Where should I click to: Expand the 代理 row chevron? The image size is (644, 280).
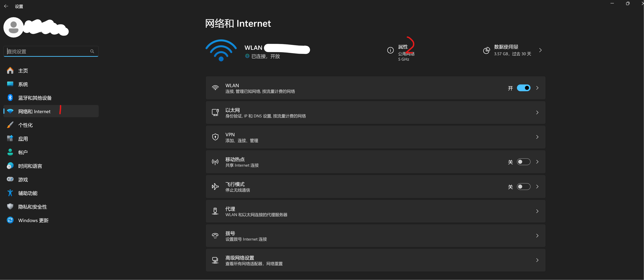[537, 211]
